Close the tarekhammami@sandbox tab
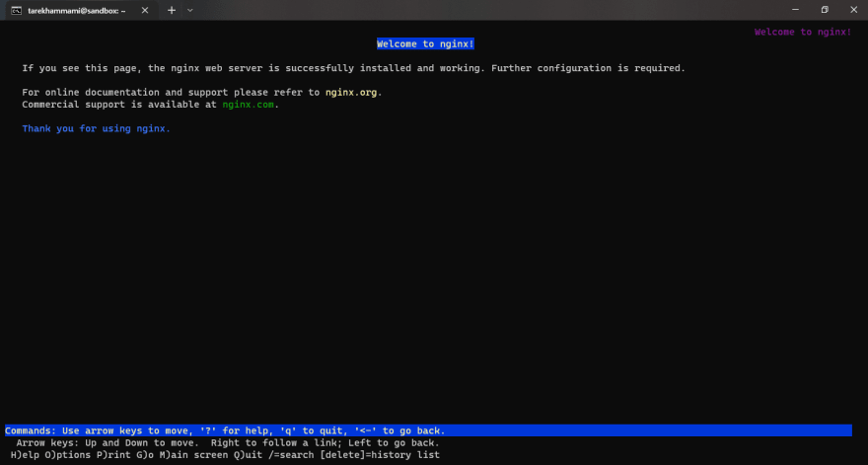The height and width of the screenshot is (465, 868). (x=145, y=11)
